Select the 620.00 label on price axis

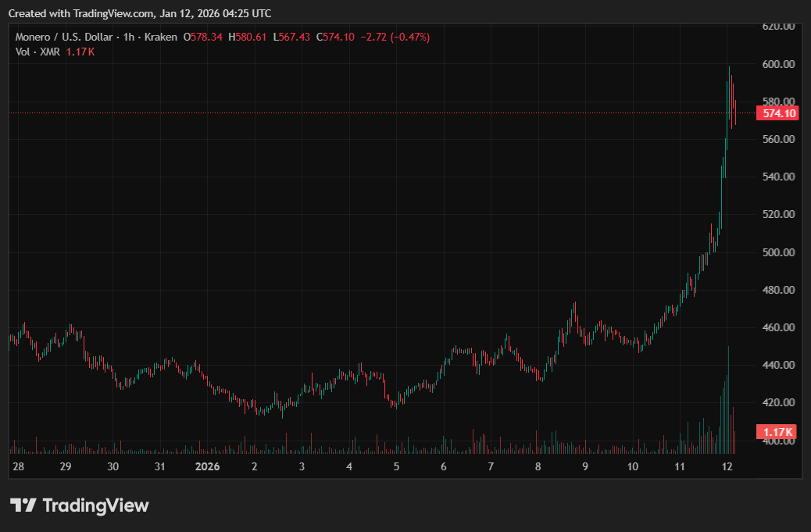pos(778,26)
